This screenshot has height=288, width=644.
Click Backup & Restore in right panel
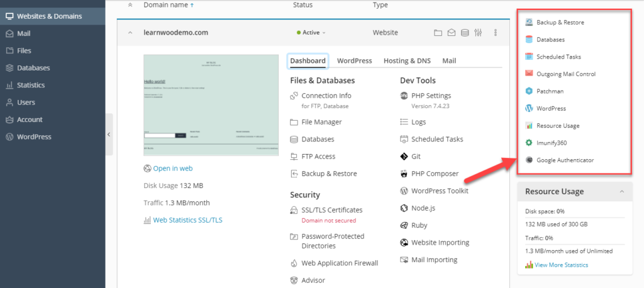tap(560, 23)
